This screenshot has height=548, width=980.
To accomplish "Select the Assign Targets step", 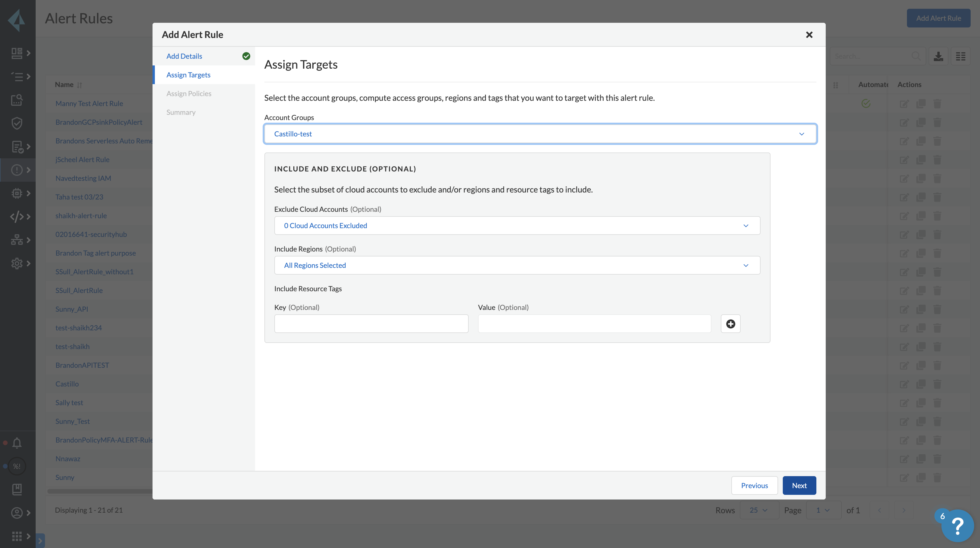I will 188,74.
